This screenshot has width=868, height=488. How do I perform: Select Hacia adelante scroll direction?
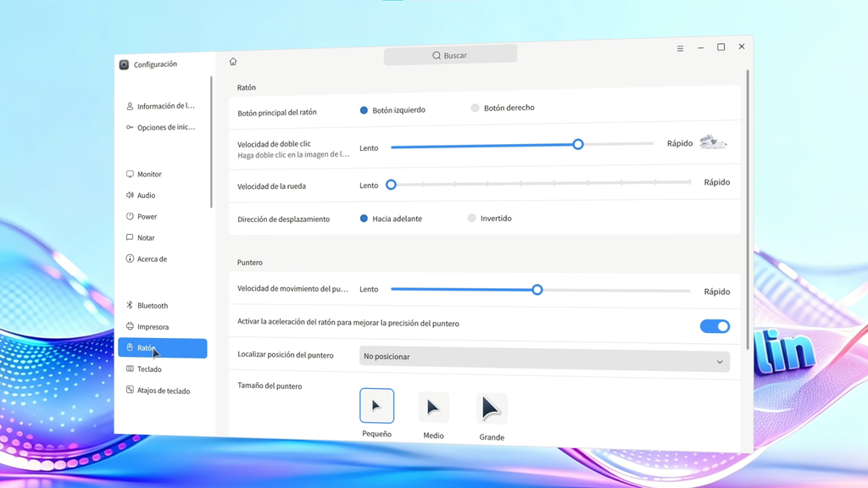[364, 219]
